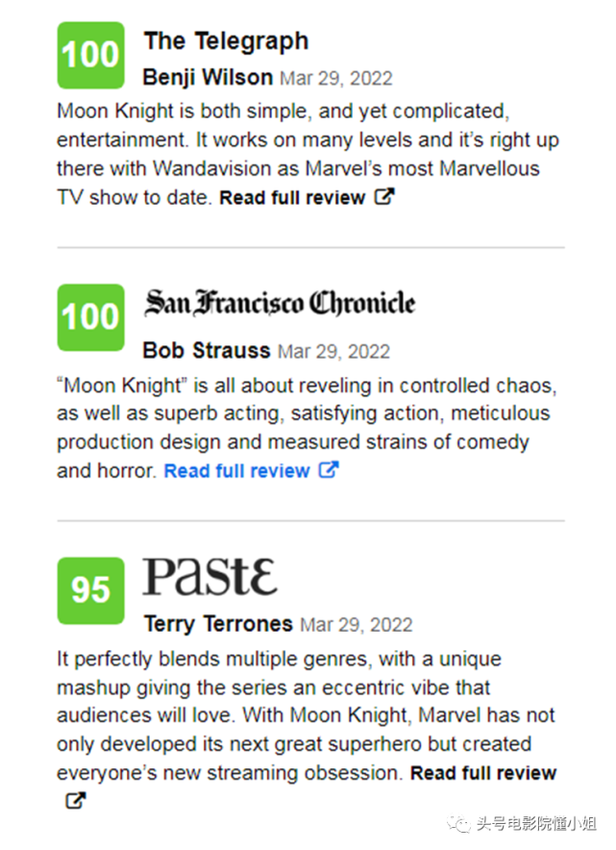Open Terry Terrones author name

coord(218,623)
